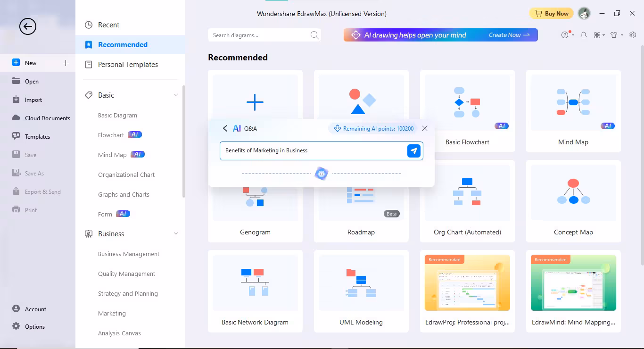Open the Concept Map template

(x=573, y=201)
